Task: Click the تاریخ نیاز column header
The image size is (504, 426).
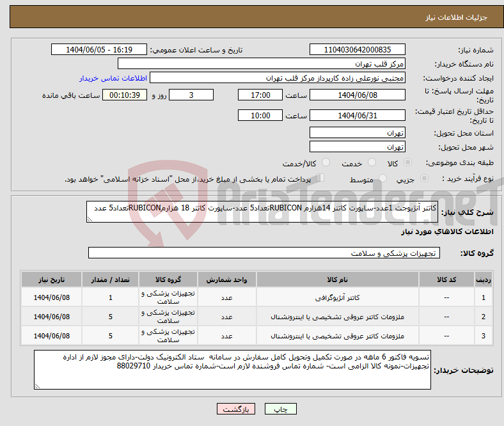Action: click(x=51, y=280)
